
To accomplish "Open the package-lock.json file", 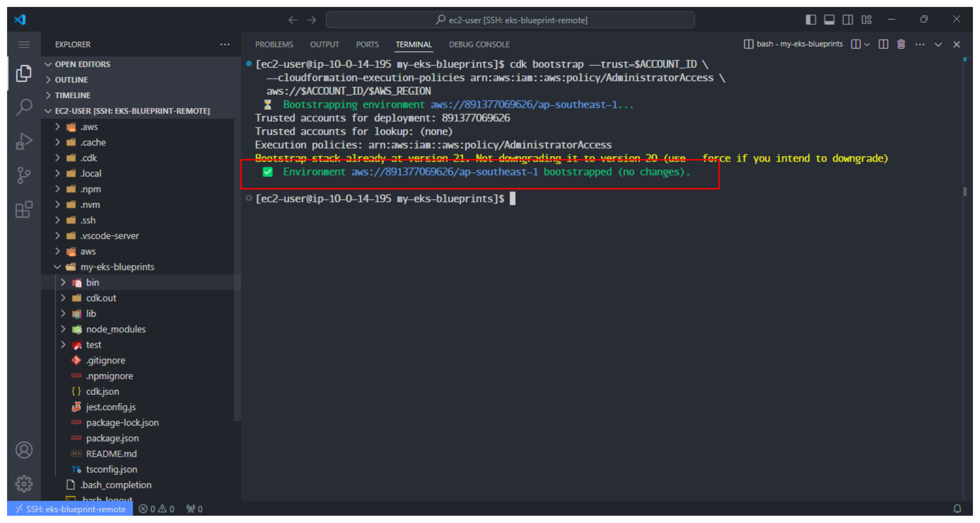I will (138, 423).
